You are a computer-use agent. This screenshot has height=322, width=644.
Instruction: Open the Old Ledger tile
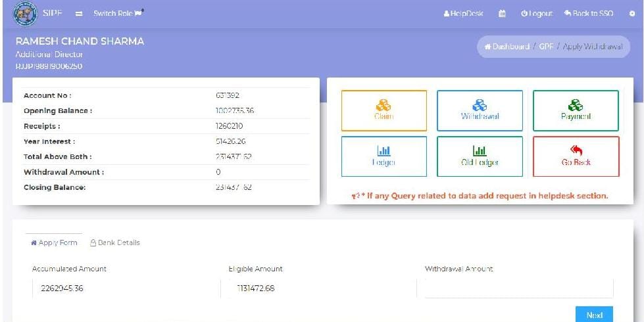pyautogui.click(x=480, y=156)
